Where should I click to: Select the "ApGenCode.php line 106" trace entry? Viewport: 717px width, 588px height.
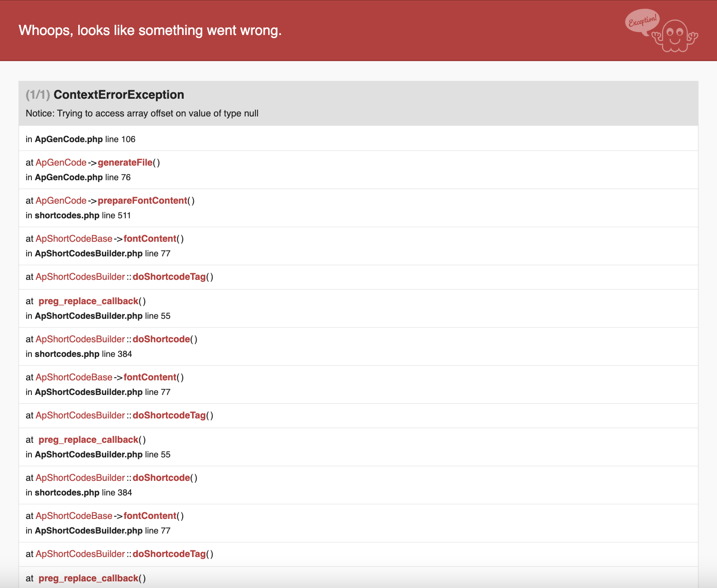(81, 139)
